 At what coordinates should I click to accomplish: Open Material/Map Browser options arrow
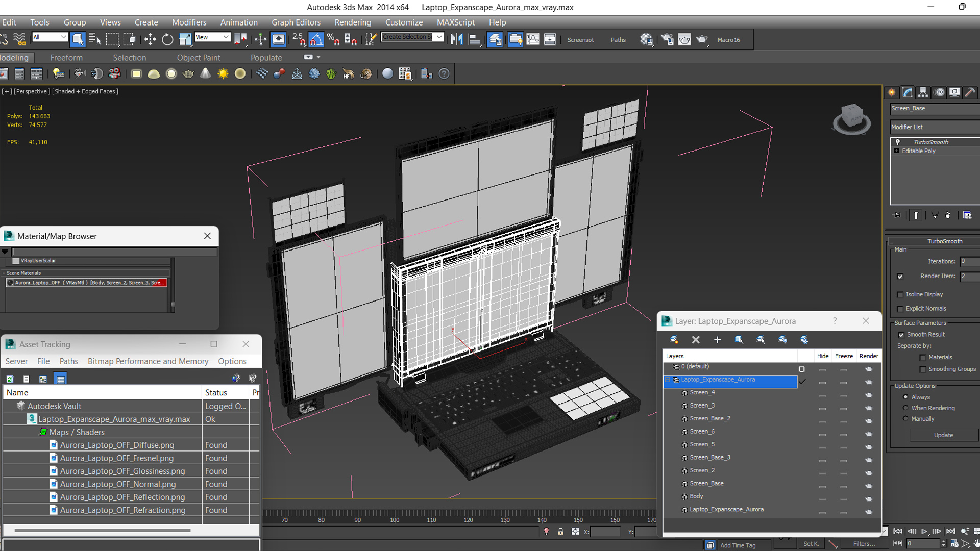coord(5,252)
